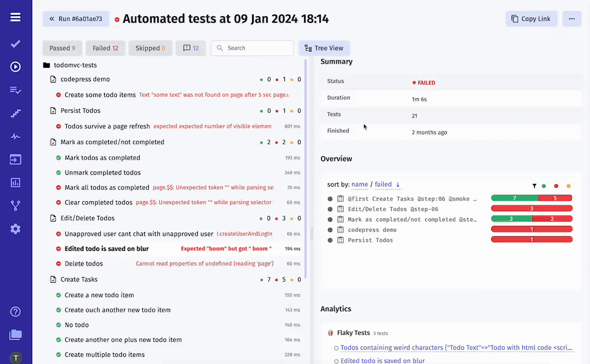
Task: Filter by the Skipped 0 tab
Action: [150, 48]
